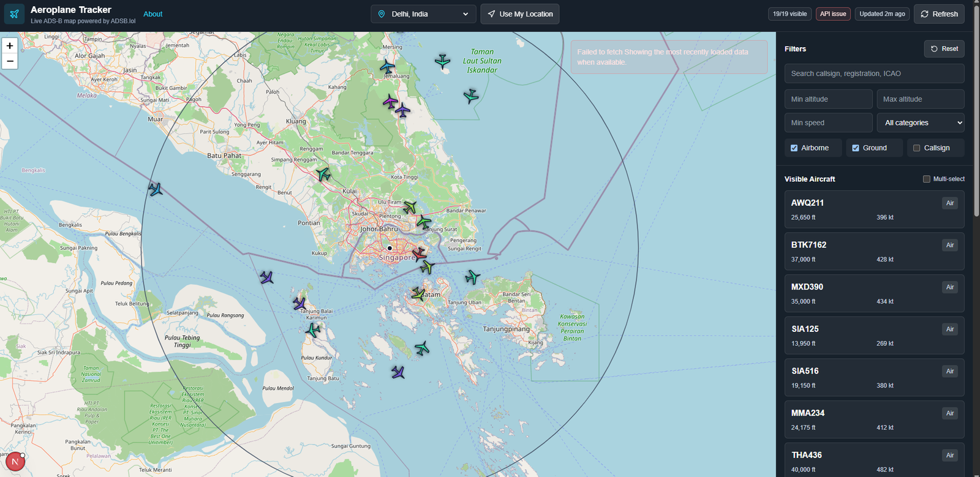This screenshot has height=477, width=980.
Task: Zoom out the map with minus button
Action: point(10,61)
